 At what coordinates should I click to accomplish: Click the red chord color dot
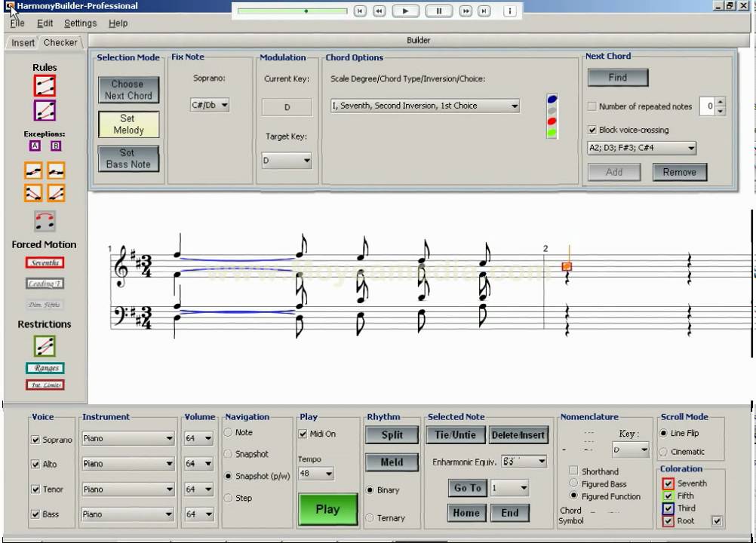pos(552,121)
